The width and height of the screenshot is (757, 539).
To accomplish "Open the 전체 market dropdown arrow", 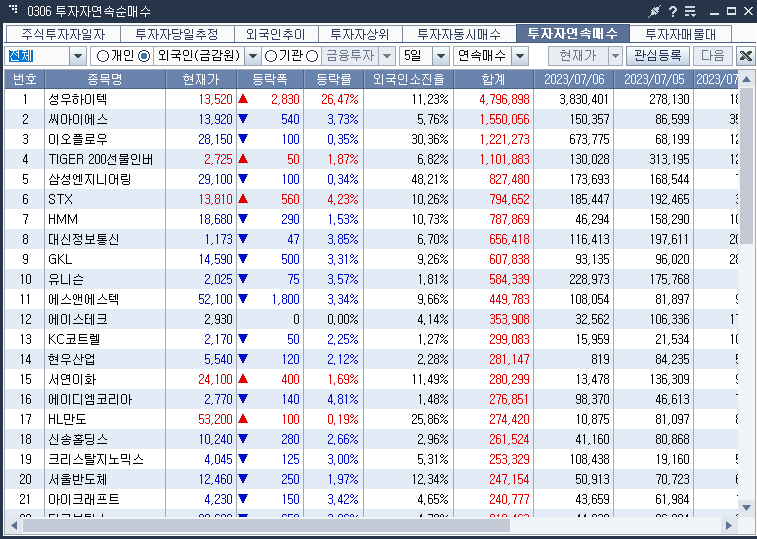I will [x=78, y=57].
